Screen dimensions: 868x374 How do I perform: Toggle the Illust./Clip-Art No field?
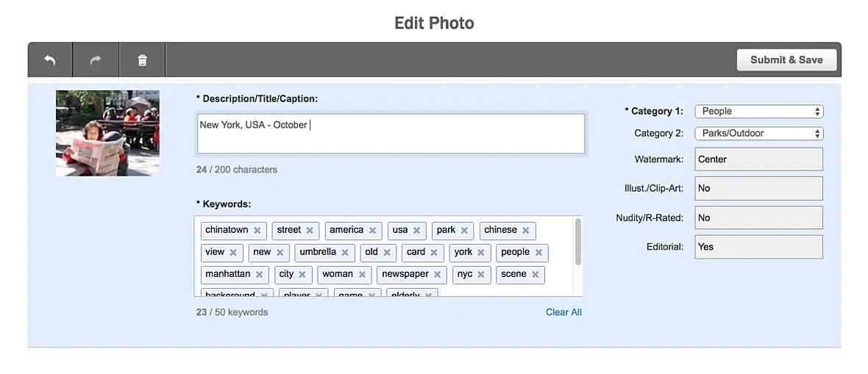coord(758,188)
